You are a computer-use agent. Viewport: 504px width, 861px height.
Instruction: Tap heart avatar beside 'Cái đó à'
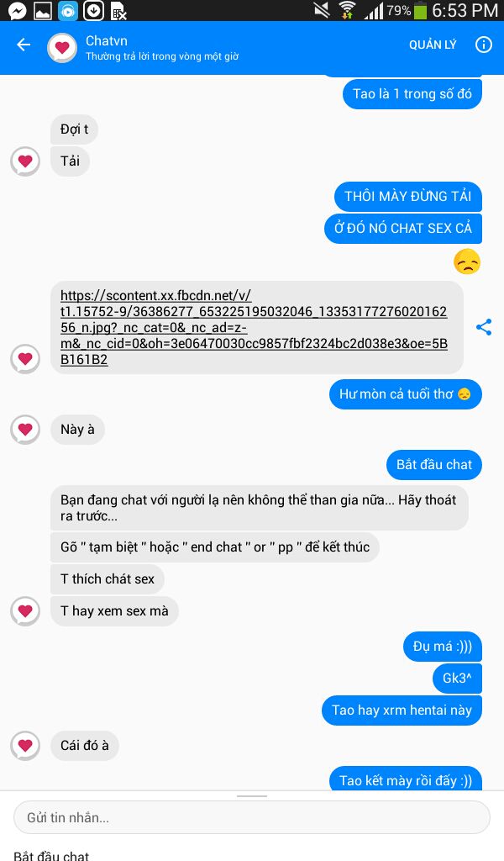[x=25, y=746]
